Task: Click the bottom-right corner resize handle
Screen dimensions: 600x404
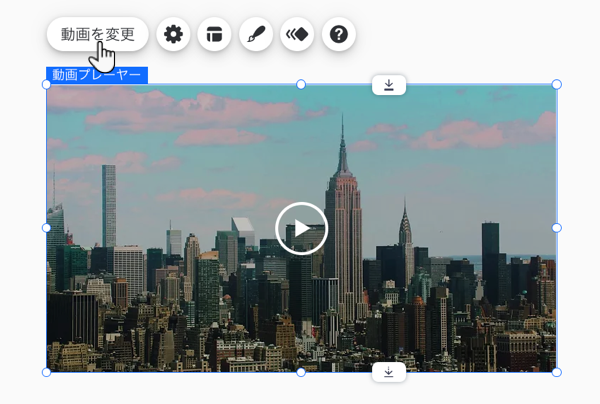Action: click(x=557, y=372)
